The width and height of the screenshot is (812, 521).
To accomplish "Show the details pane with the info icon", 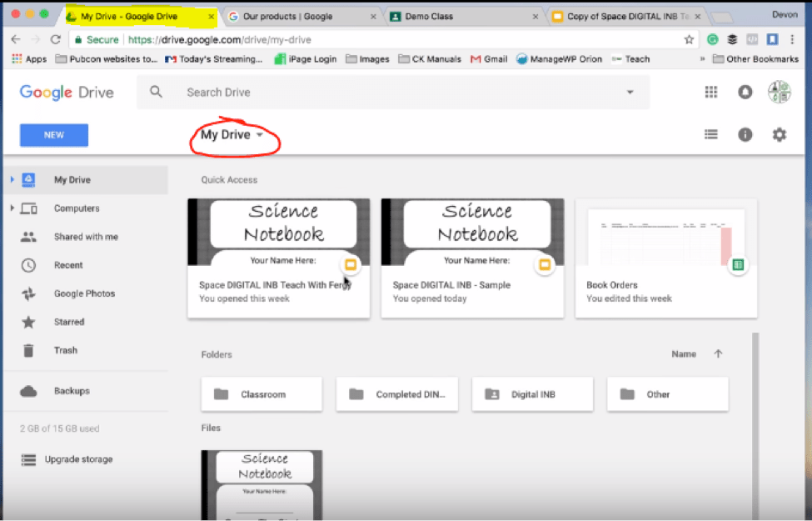I will tap(745, 134).
